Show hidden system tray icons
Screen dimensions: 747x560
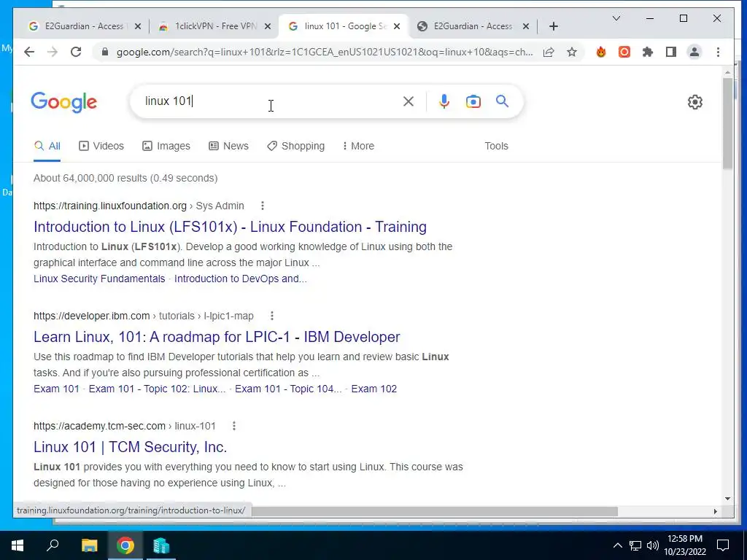617,545
